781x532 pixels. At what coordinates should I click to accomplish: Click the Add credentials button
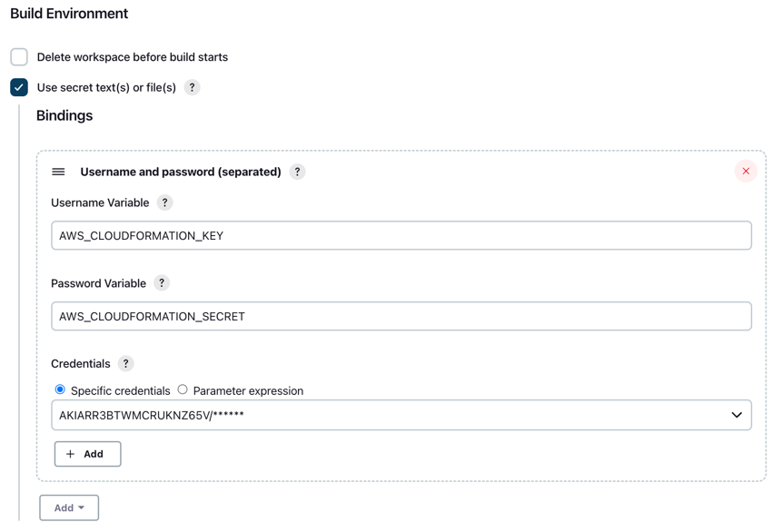tap(88, 454)
